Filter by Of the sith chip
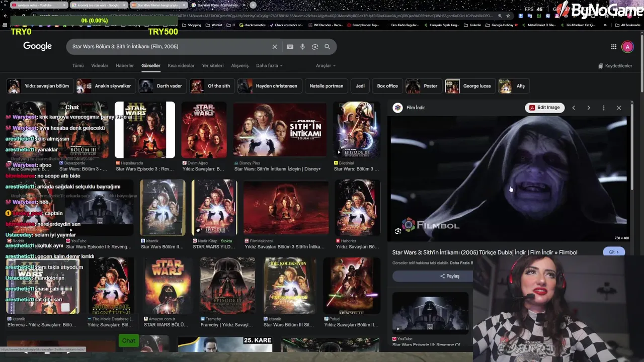This screenshot has width=644, height=362. click(x=212, y=86)
